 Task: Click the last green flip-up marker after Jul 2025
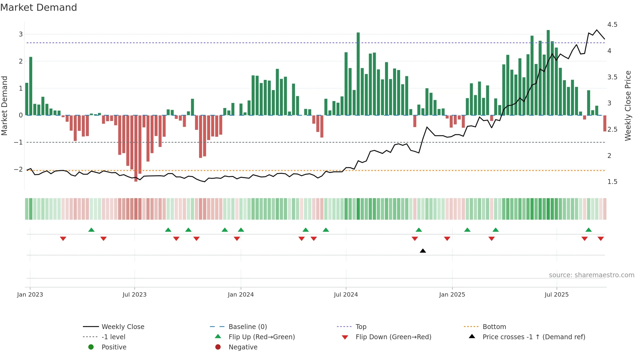[589, 230]
